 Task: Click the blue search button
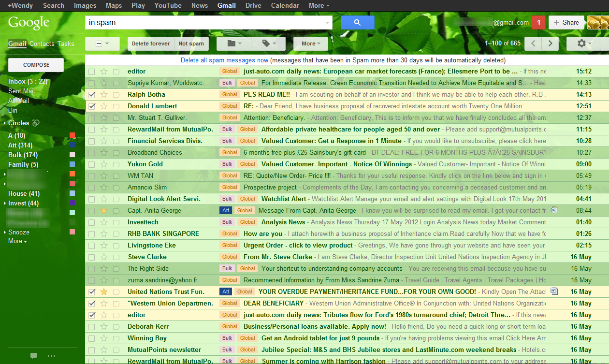click(358, 22)
